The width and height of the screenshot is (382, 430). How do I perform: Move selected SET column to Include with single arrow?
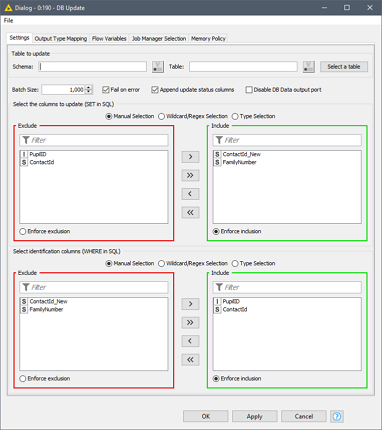click(190, 157)
